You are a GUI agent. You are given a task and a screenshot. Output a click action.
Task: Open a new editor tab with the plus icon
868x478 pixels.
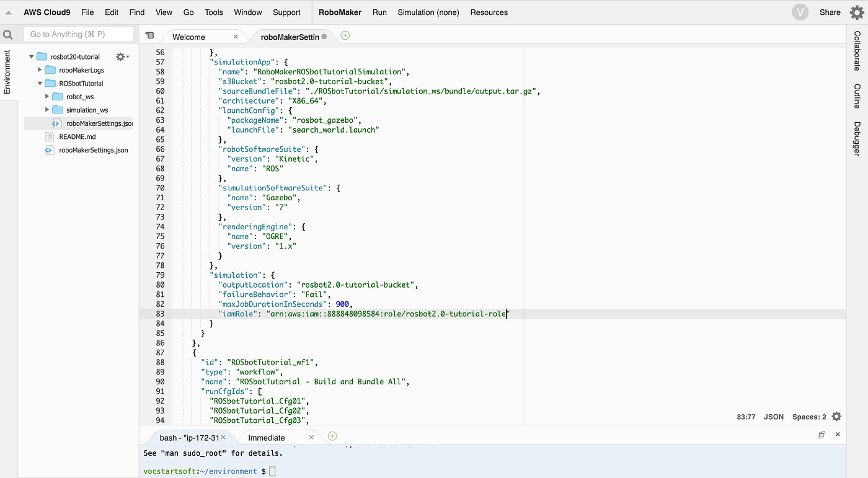click(345, 36)
